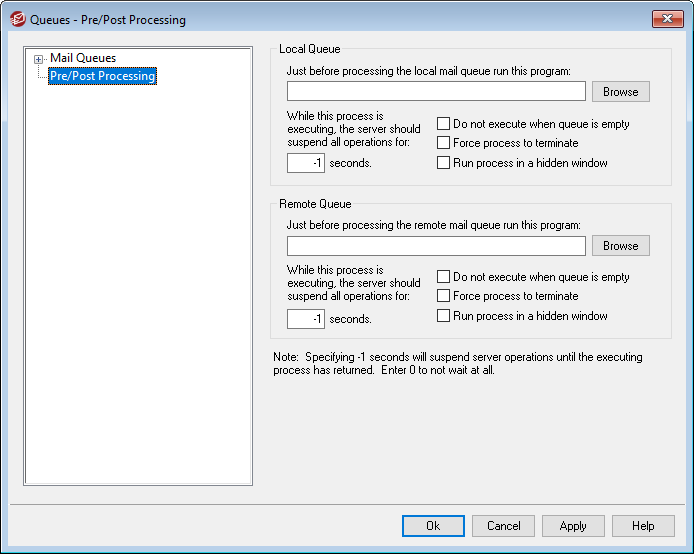This screenshot has width=694, height=554.
Task: Click the Remote Queue program path field
Action: coord(436,246)
